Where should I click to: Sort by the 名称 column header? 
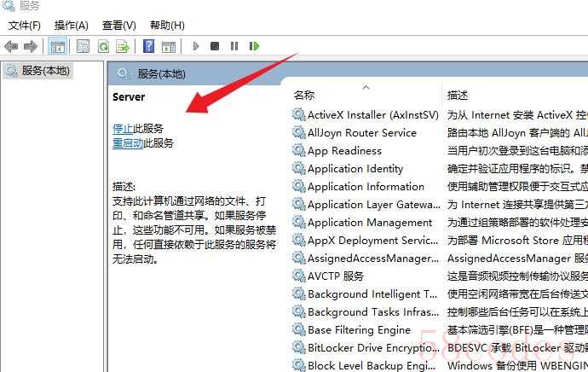coord(304,95)
